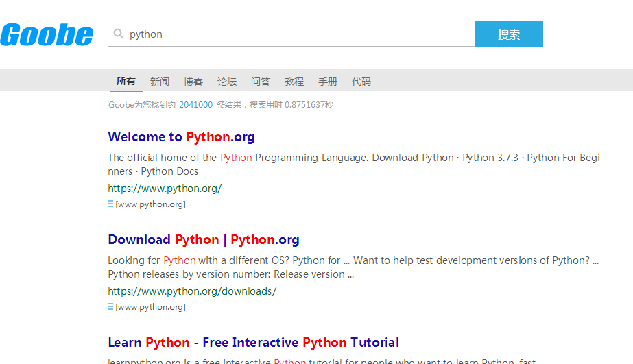Click the 2041000 result count number
The image size is (633, 364).
195,105
